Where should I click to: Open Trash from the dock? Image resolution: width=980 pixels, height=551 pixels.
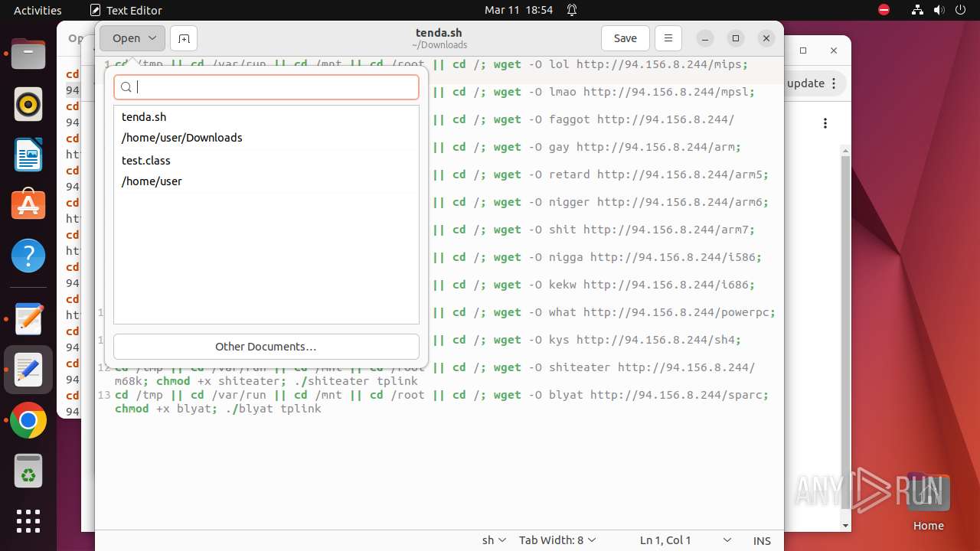28,471
